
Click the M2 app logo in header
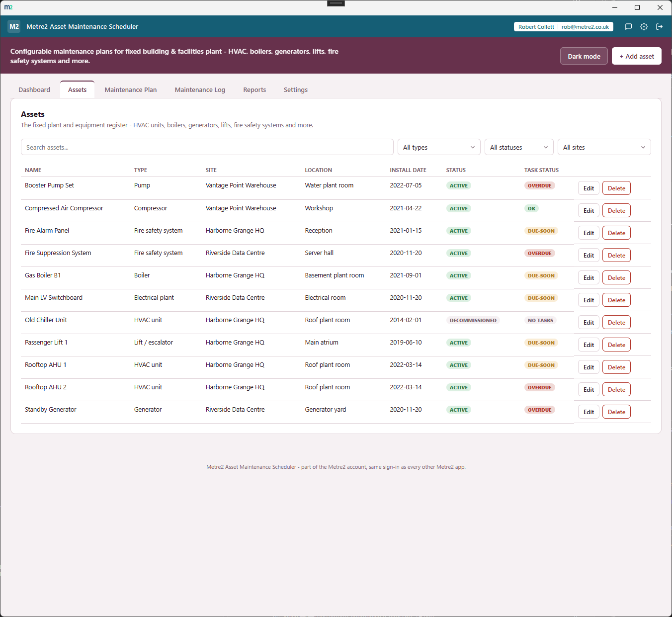coord(14,27)
